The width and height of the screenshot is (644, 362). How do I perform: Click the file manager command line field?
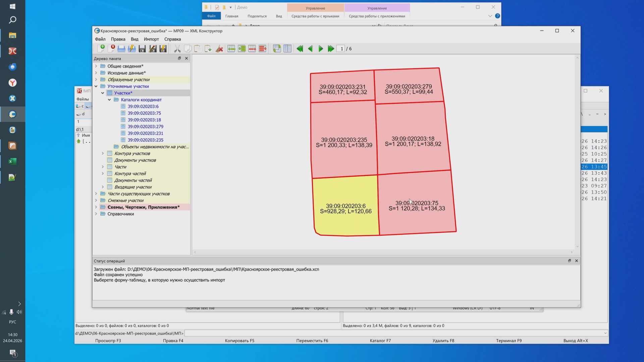click(396, 333)
